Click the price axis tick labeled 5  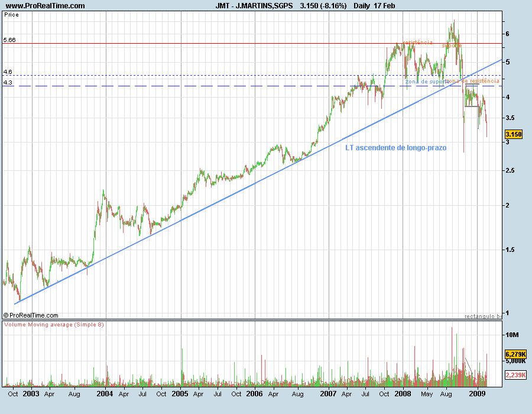pos(507,62)
